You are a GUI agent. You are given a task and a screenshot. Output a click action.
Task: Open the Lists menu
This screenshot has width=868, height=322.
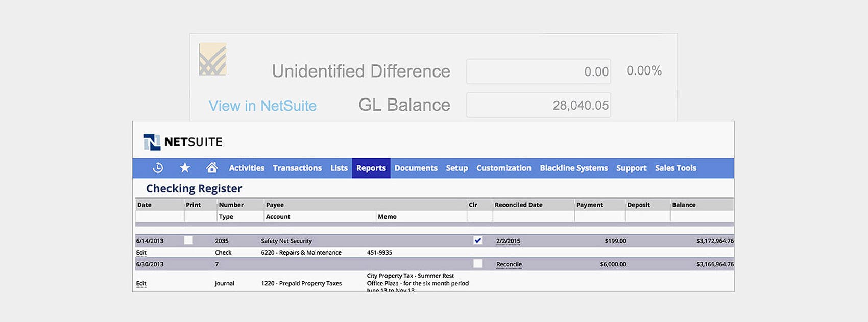(339, 168)
